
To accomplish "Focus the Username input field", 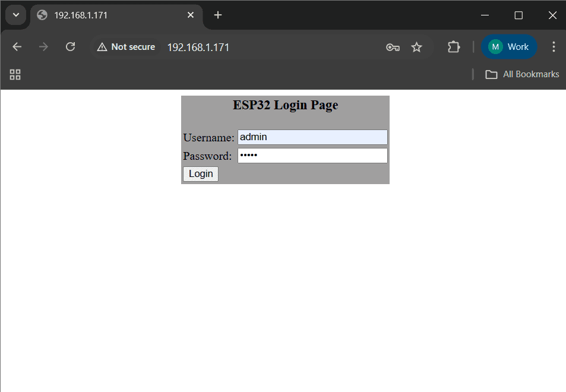I will 312,137.
